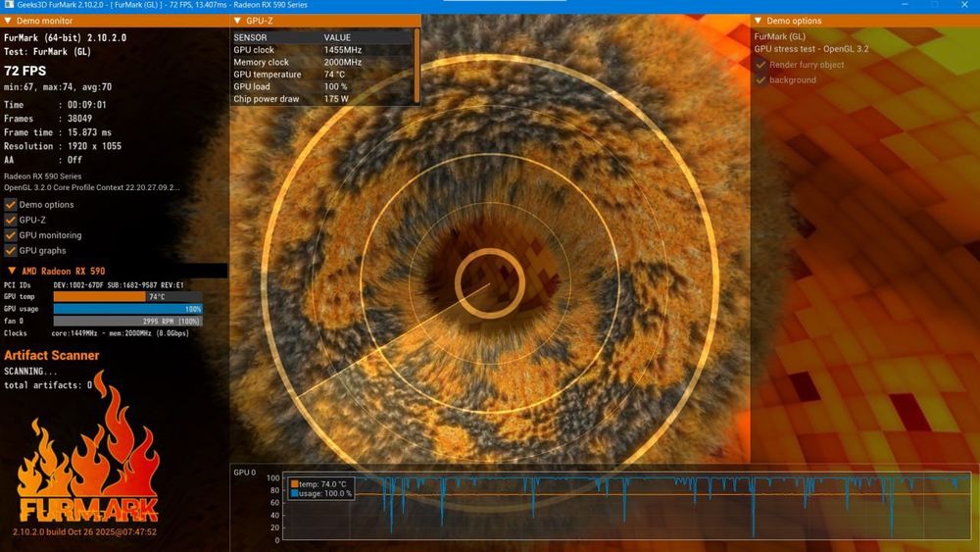Collapse the Demo options panel triangle
The width and height of the screenshot is (980, 552).
[x=759, y=21]
